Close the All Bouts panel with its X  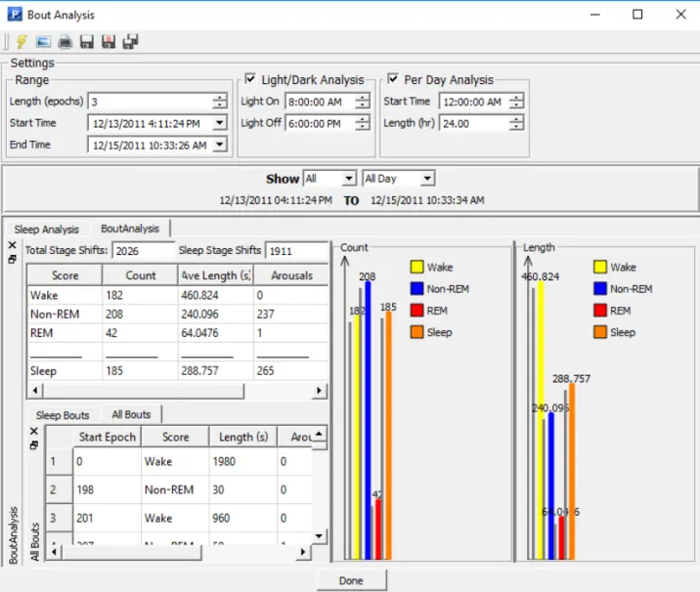34,431
